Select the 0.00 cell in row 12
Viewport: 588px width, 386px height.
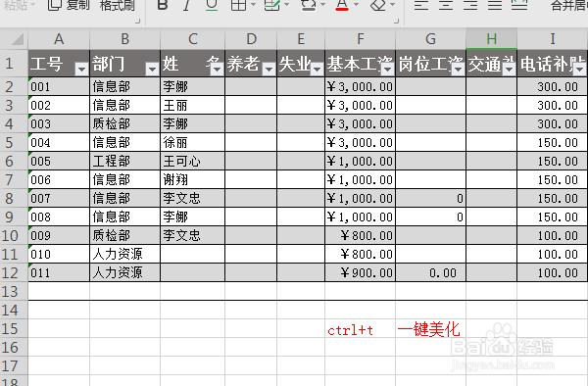[430, 272]
